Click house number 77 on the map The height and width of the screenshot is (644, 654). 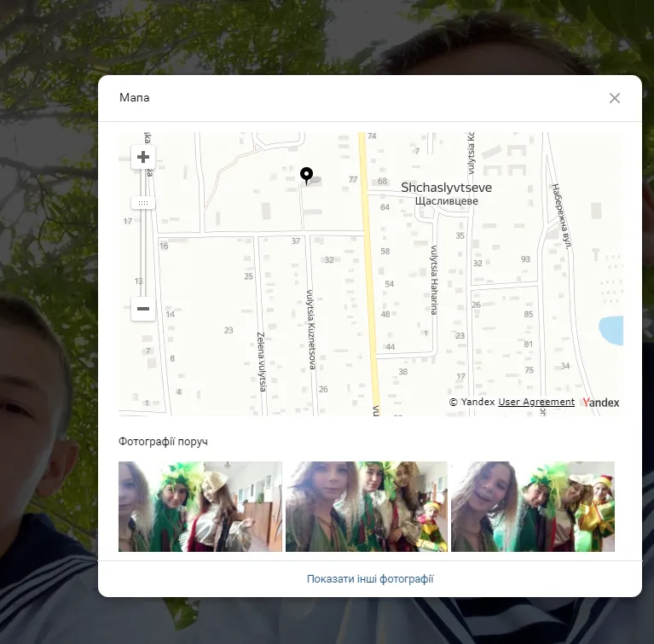click(353, 180)
